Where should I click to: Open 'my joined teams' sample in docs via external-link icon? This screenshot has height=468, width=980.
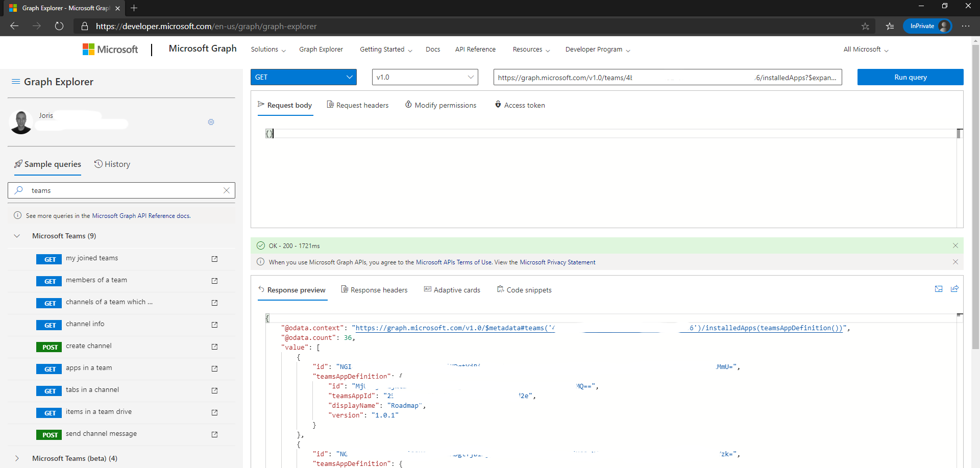coord(214,259)
